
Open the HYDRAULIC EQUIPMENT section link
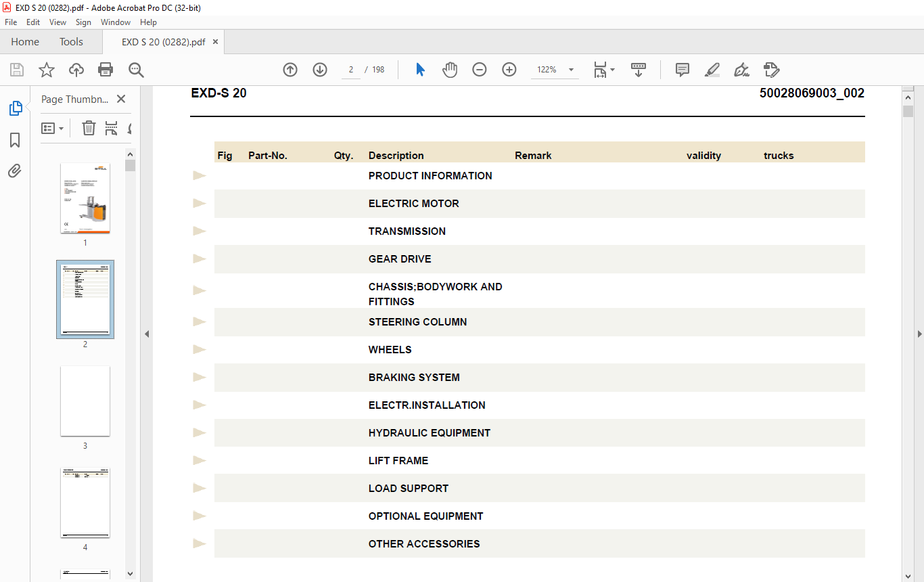[x=430, y=433]
